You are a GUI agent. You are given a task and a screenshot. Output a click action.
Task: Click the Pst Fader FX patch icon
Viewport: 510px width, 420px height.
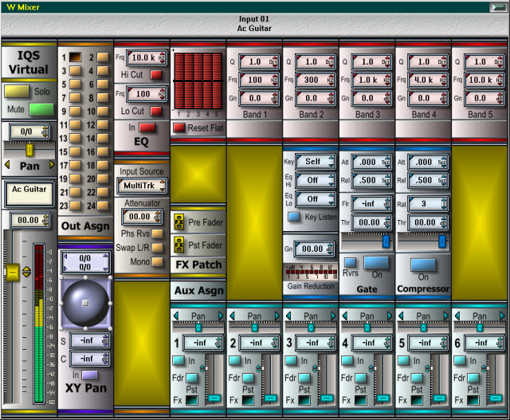[179, 245]
